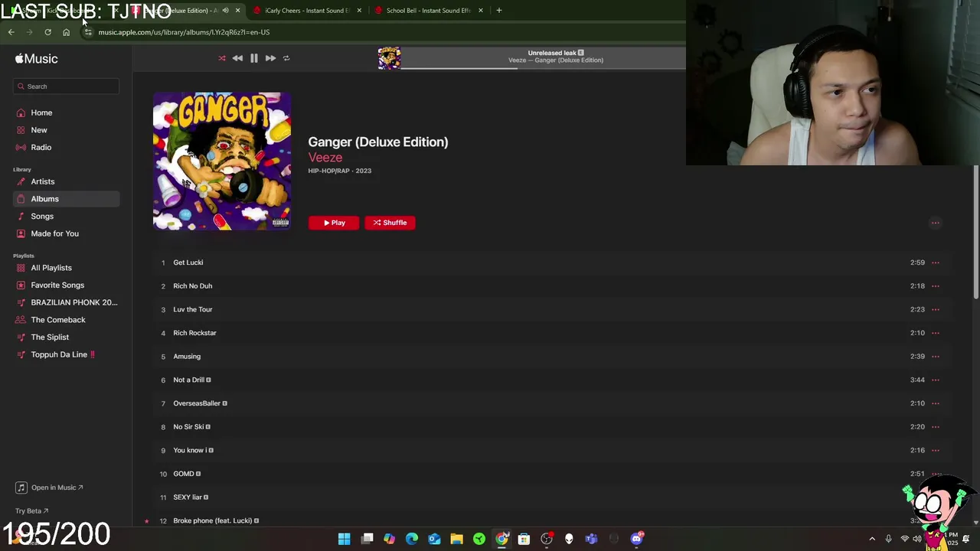Screen dimensions: 980x551
Task: Open more options for OverseasBaller
Action: click(935, 403)
